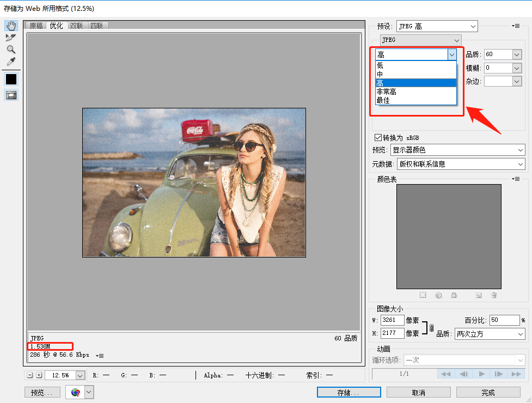Click the black eyedropper color swatch
Image resolution: width=532 pixels, height=403 pixels.
click(11, 80)
